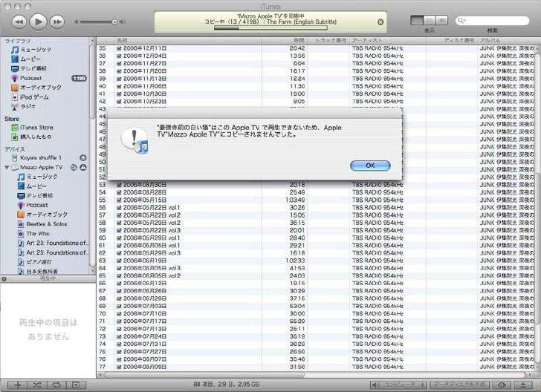Click the rewind previous track button
Screen dimensions: 541x392
(19, 22)
